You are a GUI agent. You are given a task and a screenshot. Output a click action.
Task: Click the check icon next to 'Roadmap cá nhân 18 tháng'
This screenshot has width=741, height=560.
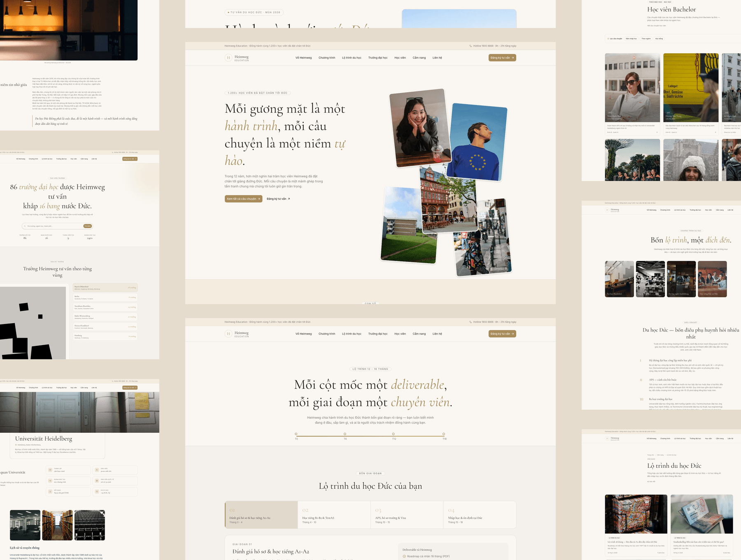pyautogui.click(x=404, y=556)
